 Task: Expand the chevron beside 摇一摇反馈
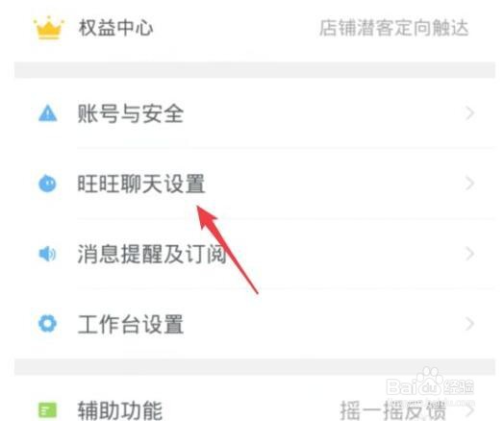click(x=470, y=410)
